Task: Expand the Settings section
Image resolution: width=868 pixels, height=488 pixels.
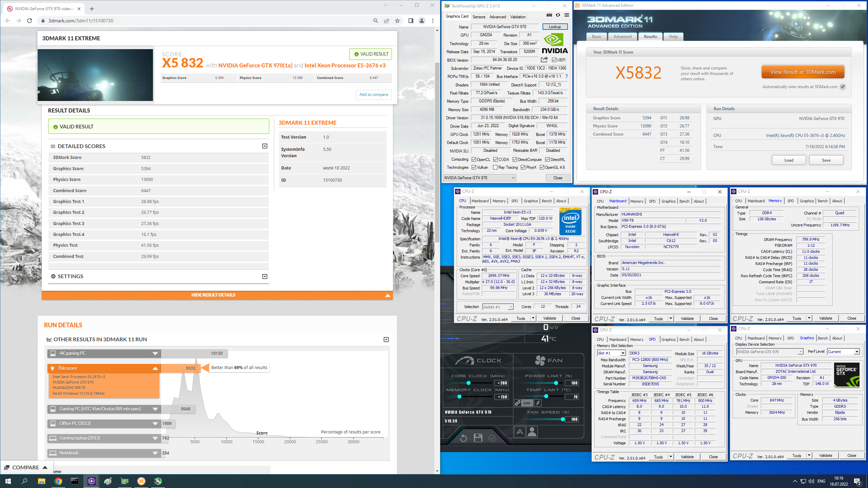Action: (265, 277)
